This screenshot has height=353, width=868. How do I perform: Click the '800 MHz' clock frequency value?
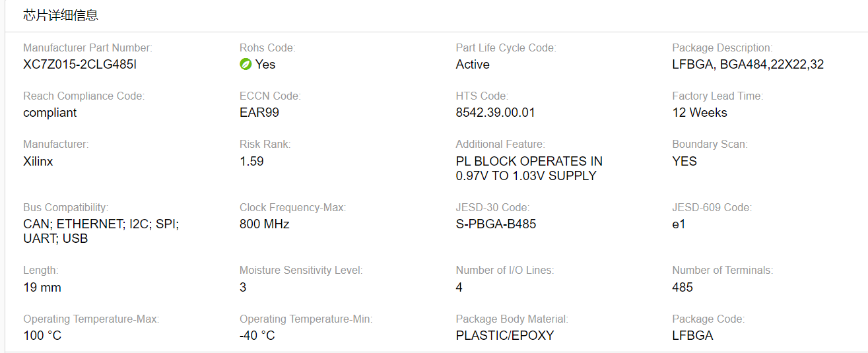pyautogui.click(x=265, y=224)
